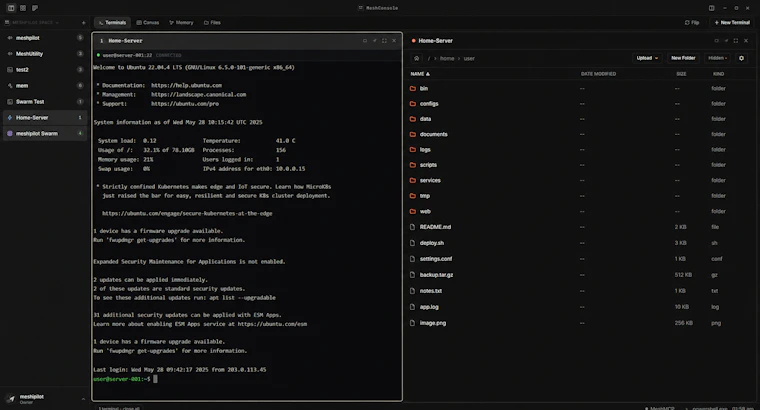This screenshot has width=760, height=410.
Task: Close the Home-Server file browser panel
Action: (746, 41)
